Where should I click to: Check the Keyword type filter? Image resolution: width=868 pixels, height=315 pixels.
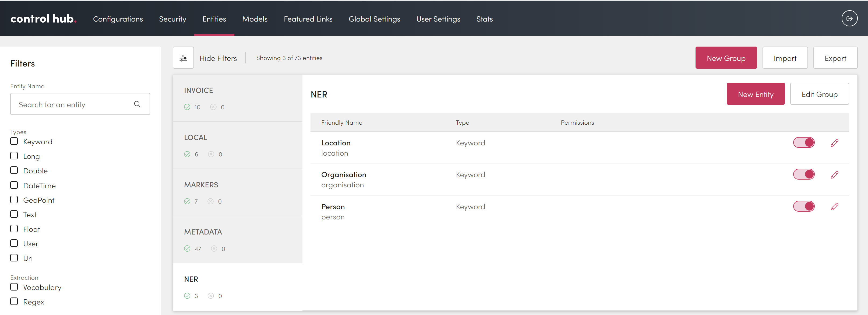pos(14,141)
